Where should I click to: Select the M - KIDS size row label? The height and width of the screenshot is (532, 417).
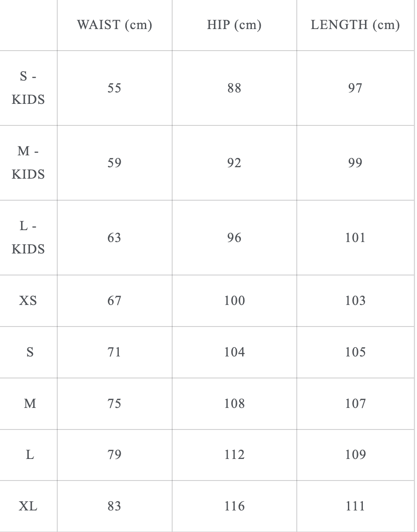(28, 163)
